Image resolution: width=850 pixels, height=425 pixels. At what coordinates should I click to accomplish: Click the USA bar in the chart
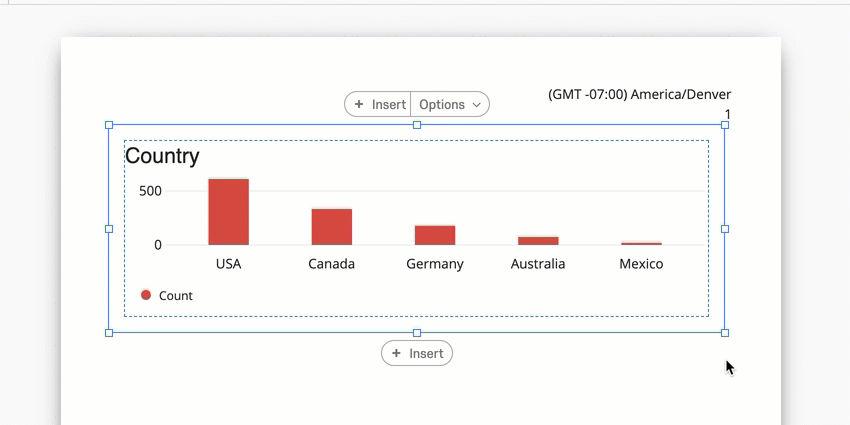click(x=228, y=212)
